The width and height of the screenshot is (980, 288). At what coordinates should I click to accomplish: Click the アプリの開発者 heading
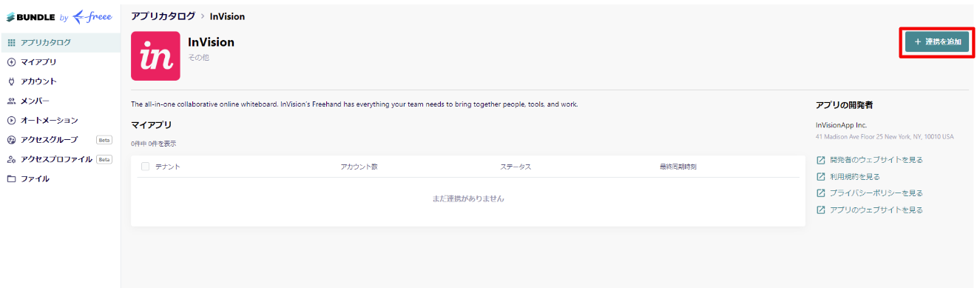(x=845, y=105)
